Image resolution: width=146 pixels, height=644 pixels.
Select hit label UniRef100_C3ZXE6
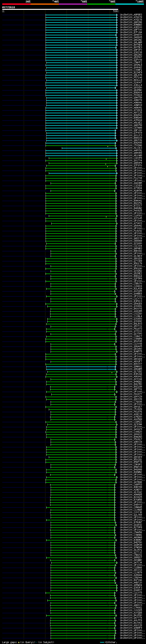click(131, 186)
